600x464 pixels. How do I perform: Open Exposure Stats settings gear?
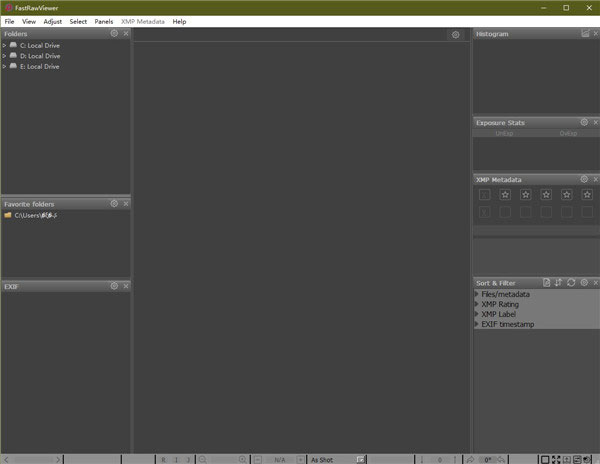(x=584, y=122)
